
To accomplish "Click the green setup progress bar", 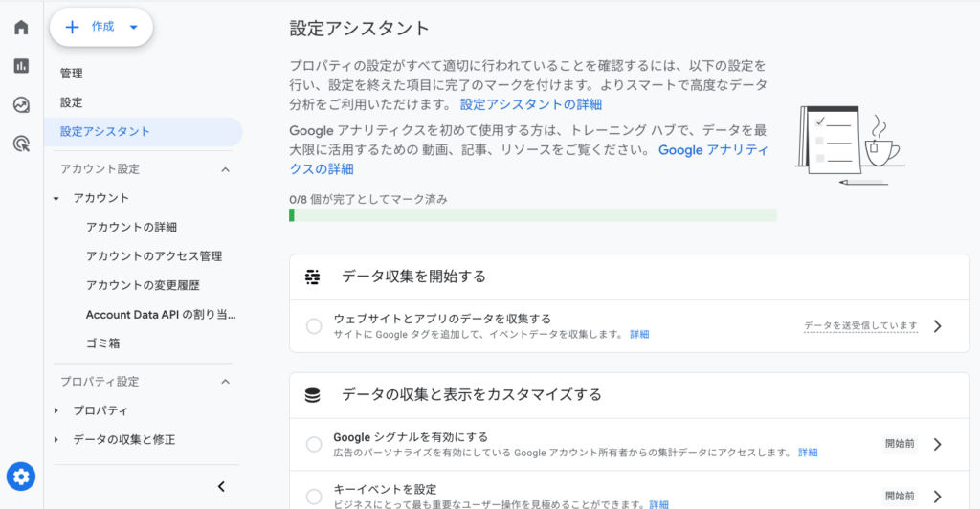I will [x=533, y=215].
